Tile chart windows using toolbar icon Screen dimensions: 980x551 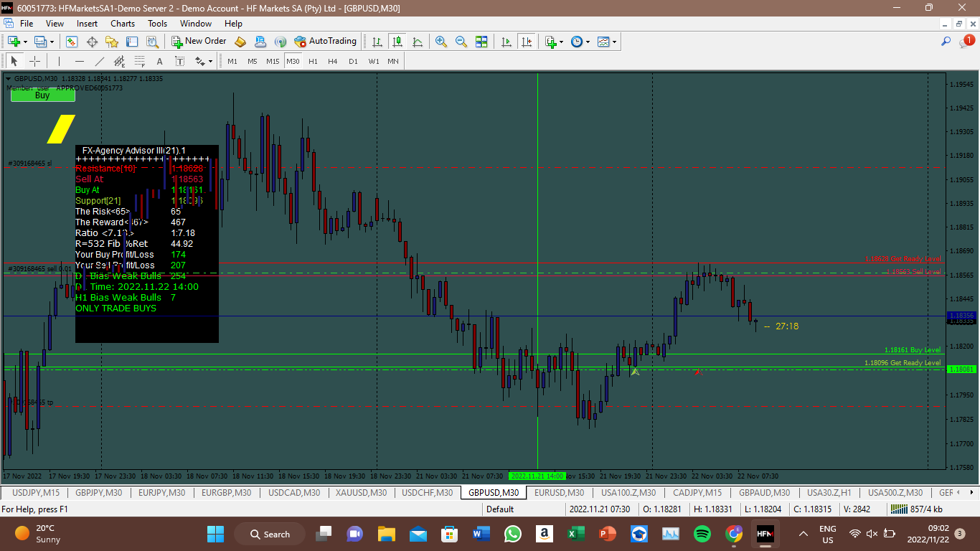pos(481,42)
